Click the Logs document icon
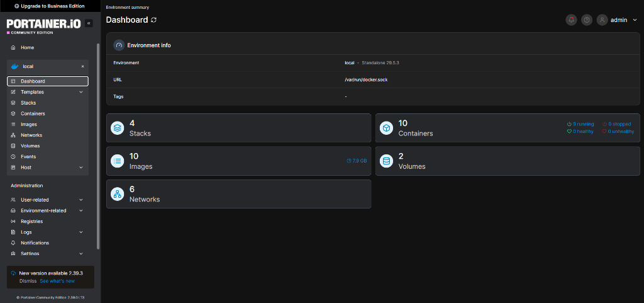Viewport: 644px width, 303px height. click(x=13, y=232)
